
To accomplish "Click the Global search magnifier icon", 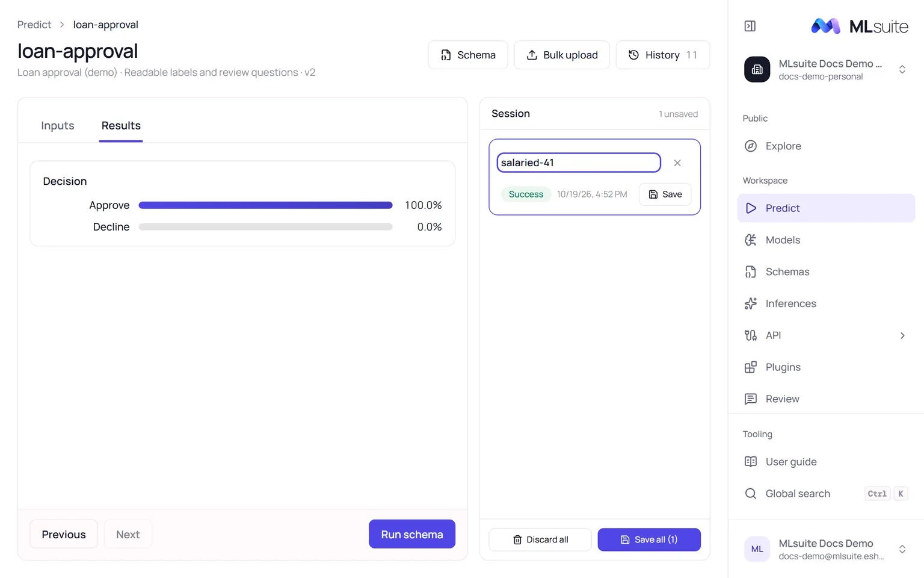I will point(751,494).
